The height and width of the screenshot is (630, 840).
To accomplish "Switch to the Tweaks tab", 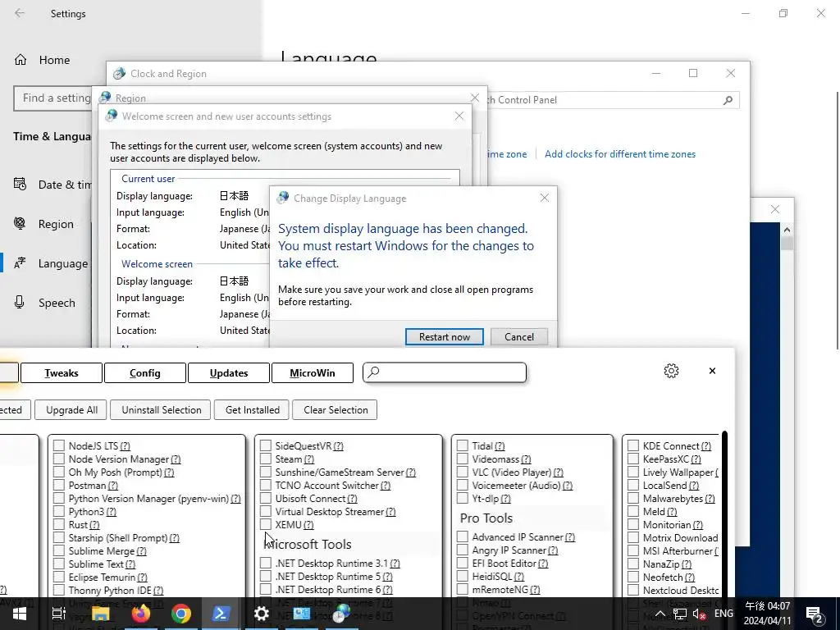I will [x=61, y=373].
